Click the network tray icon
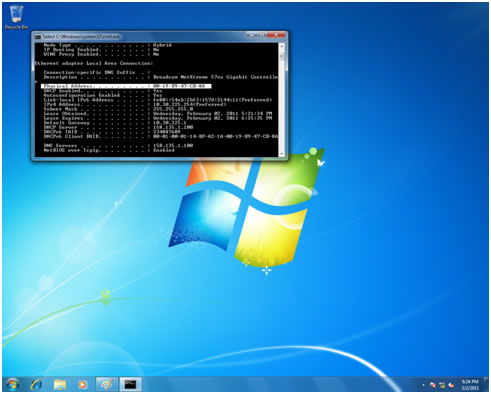The height and width of the screenshot is (394, 491). 442,385
